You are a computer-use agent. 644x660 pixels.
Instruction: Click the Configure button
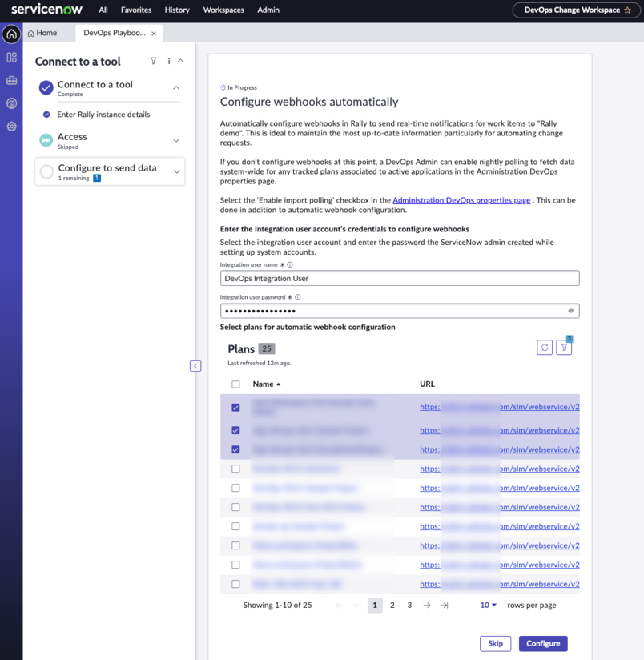pos(543,644)
